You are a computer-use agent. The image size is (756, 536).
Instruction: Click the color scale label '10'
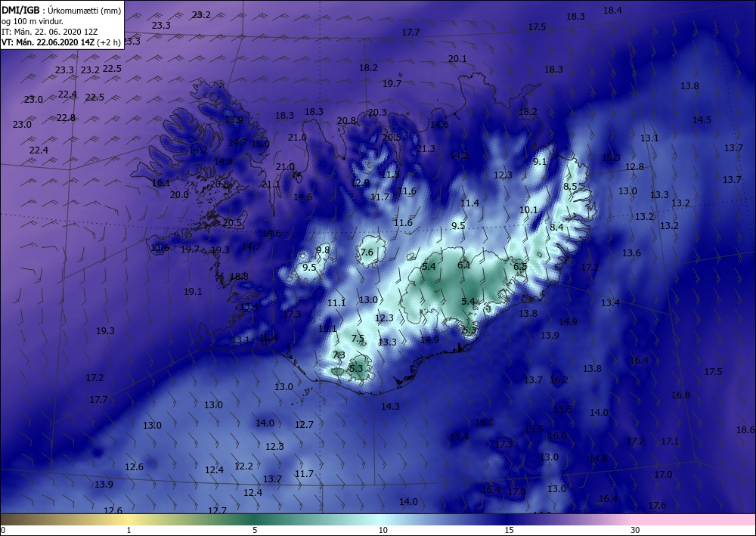pyautogui.click(x=383, y=530)
